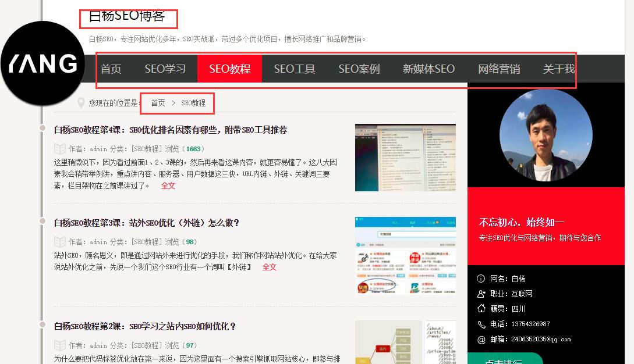Click the timeline dot beside the 第2课 article
The height and width of the screenshot is (364, 634).
click(x=42, y=324)
